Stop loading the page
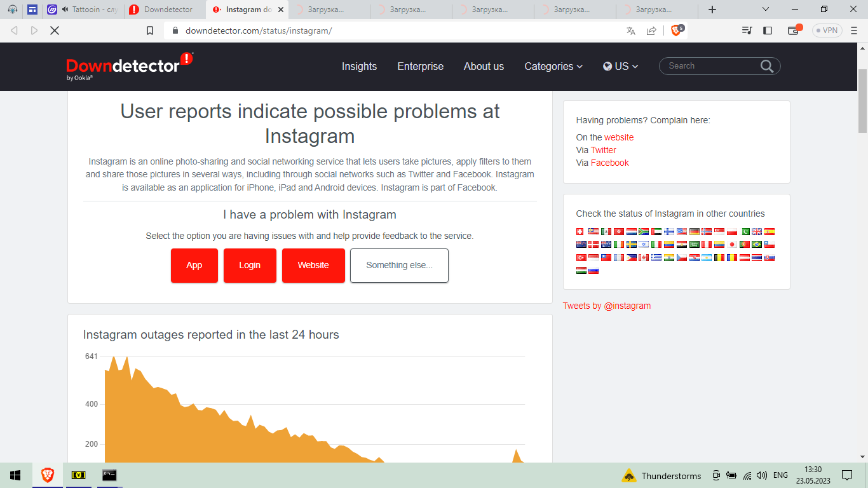This screenshot has height=488, width=868. click(55, 30)
